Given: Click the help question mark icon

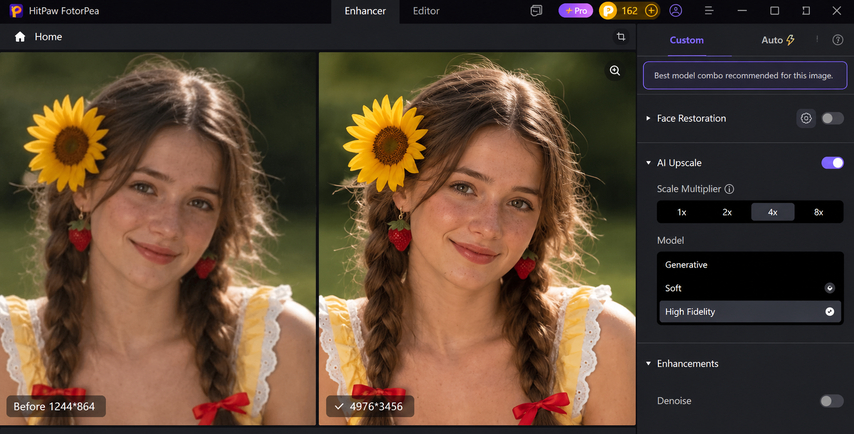Looking at the screenshot, I should (838, 40).
